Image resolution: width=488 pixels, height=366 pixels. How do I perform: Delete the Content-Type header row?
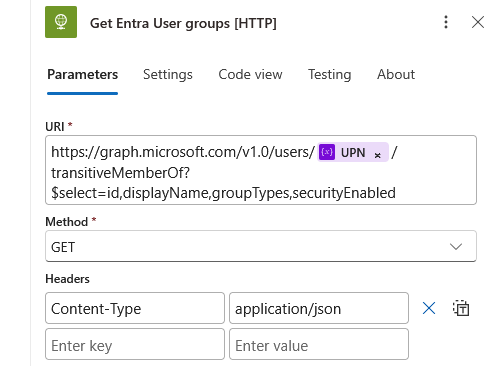click(429, 308)
